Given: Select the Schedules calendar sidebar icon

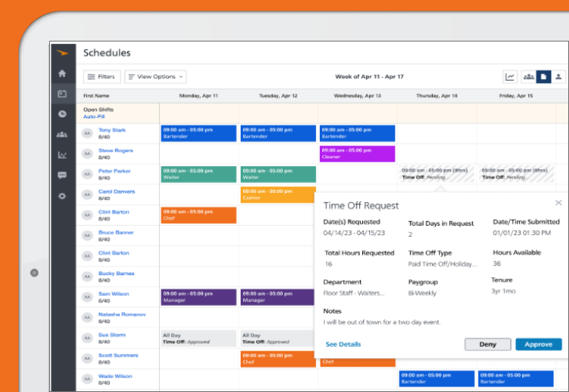Looking at the screenshot, I should pyautogui.click(x=62, y=94).
